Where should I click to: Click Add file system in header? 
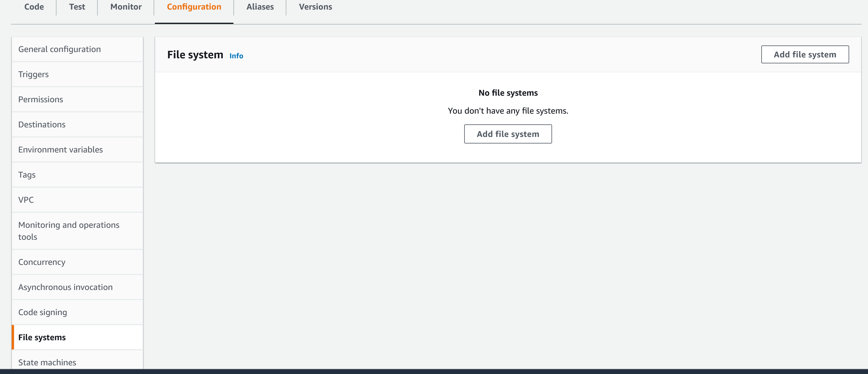pyautogui.click(x=804, y=55)
